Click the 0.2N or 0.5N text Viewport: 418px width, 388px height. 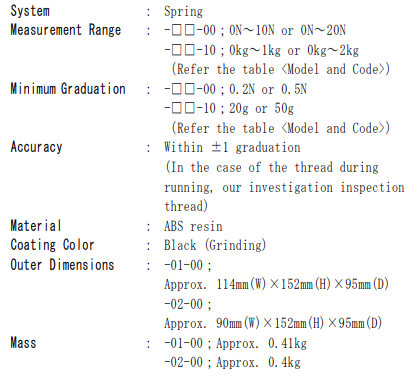point(268,89)
